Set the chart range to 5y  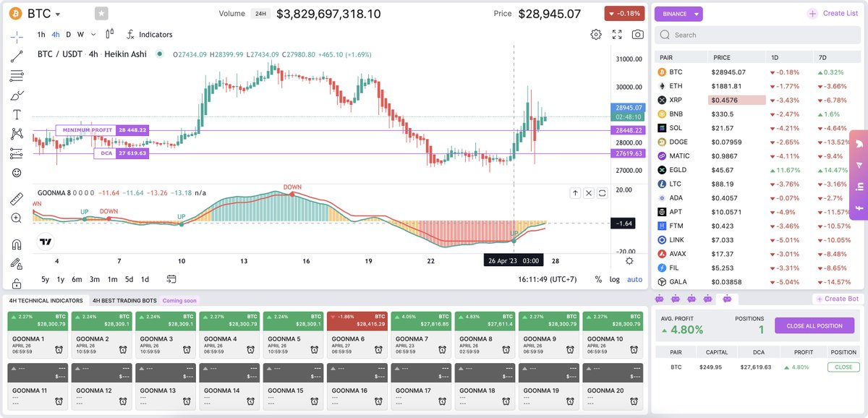click(46, 279)
